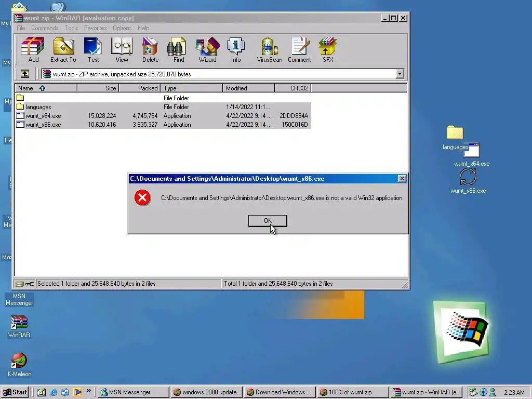Viewport: 532px width, 399px height.
Task: Launch the Wizard tool
Action: pos(207,50)
